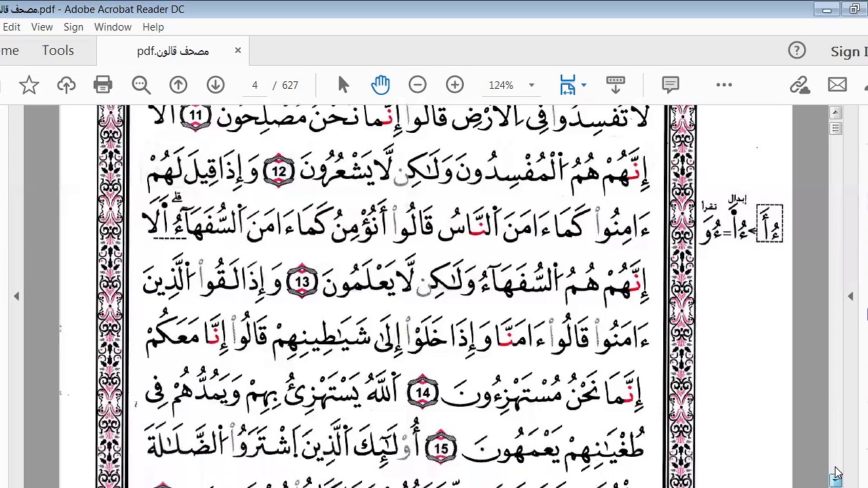
Task: Zoom in with plus button
Action: click(455, 85)
